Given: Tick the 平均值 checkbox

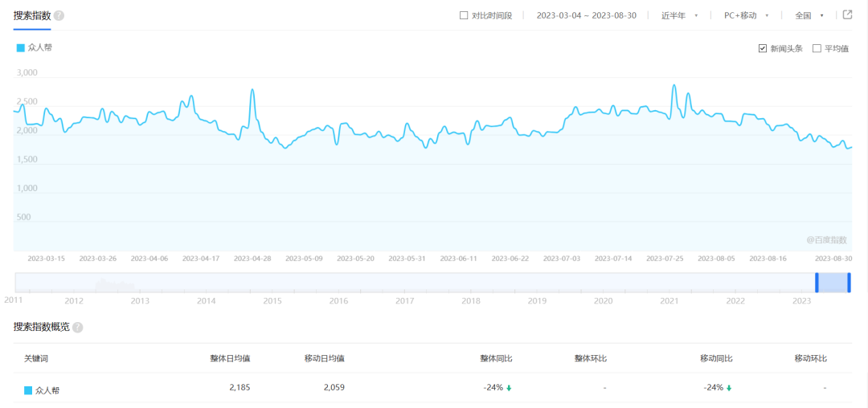Looking at the screenshot, I should point(817,48).
